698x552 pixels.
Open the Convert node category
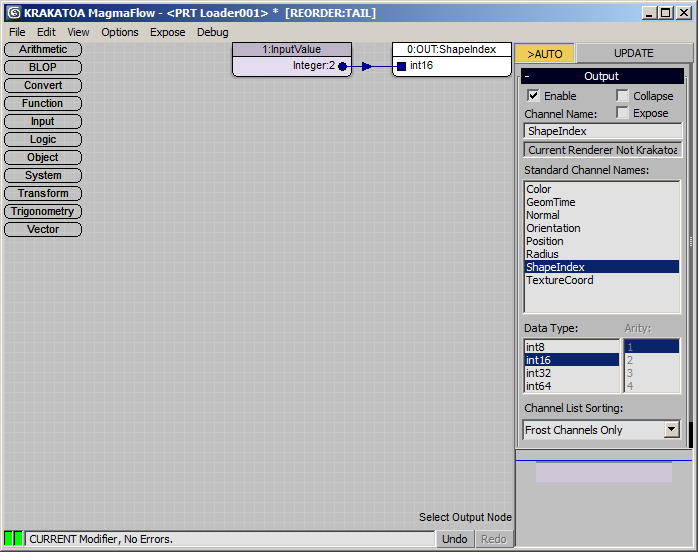point(43,85)
